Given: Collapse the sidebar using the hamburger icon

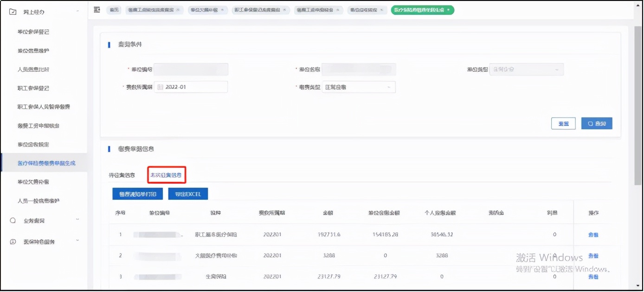Looking at the screenshot, I should click(x=97, y=9).
